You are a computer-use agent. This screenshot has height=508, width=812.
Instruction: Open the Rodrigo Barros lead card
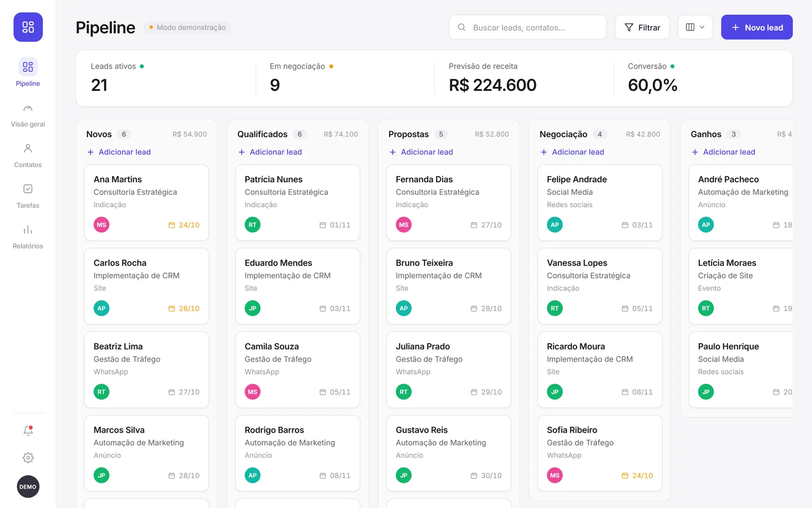(x=298, y=453)
